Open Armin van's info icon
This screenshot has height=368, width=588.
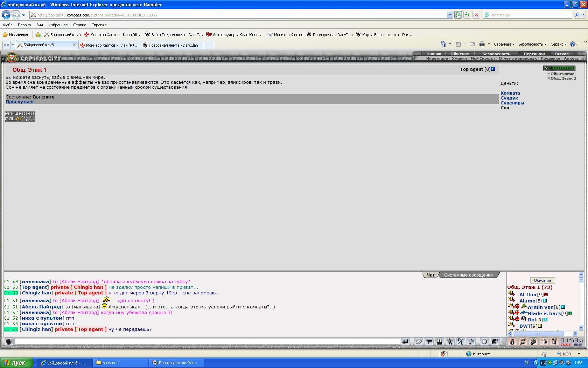click(x=563, y=307)
